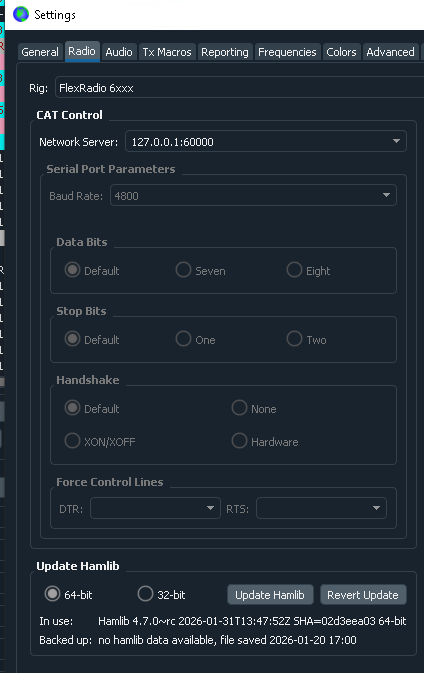424x673 pixels.
Task: Open the Baud Rate dropdown
Action: pyautogui.click(x=253, y=196)
